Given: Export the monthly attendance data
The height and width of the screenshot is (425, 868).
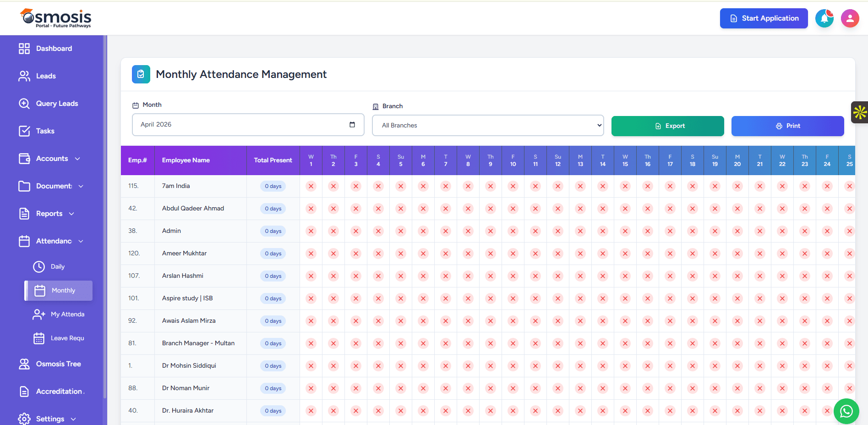Looking at the screenshot, I should tap(667, 126).
